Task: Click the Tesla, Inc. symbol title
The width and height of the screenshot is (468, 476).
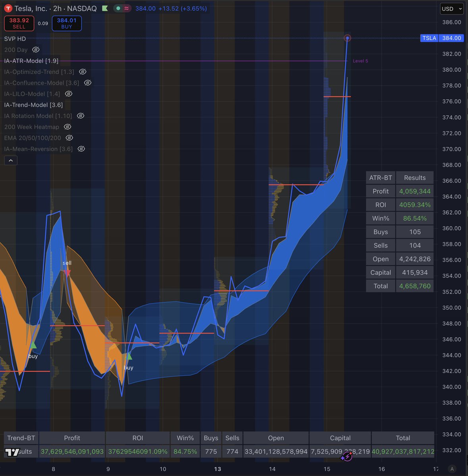Action: 31,8
